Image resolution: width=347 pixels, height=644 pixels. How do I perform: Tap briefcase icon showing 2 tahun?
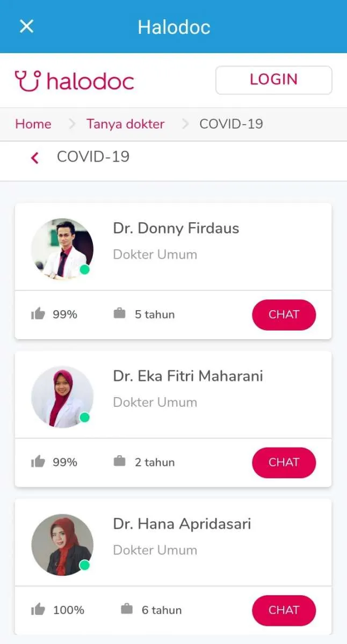point(119,461)
